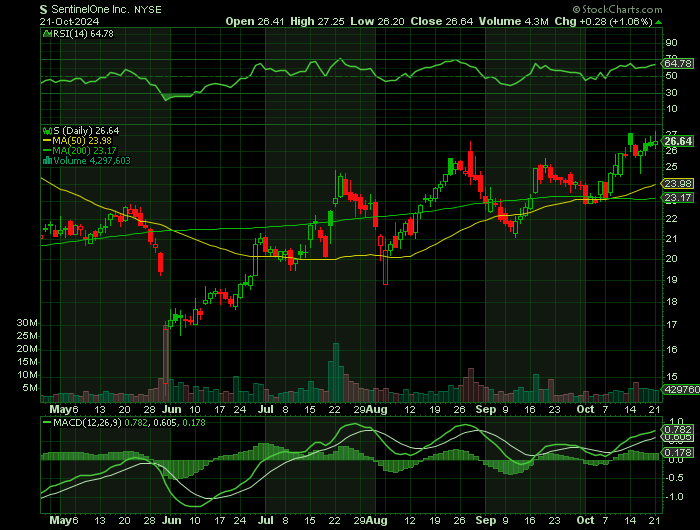Click the price axis label '19'
Image resolution: width=700 pixels, height=530 pixels.
[671, 280]
